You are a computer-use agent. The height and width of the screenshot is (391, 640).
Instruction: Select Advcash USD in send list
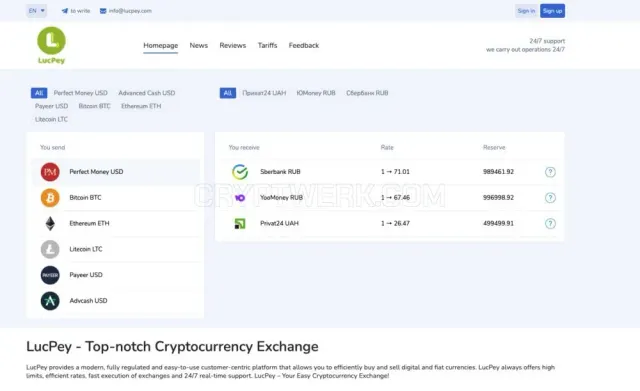[116, 301]
